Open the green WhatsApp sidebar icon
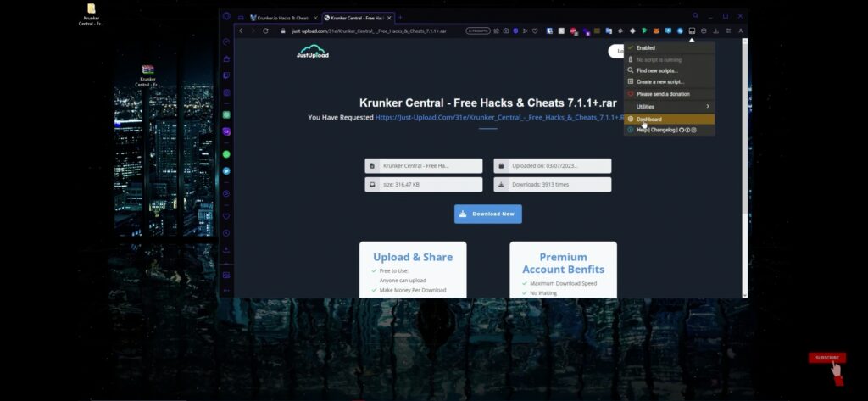Screen dimensions: 868x401 pyautogui.click(x=226, y=154)
